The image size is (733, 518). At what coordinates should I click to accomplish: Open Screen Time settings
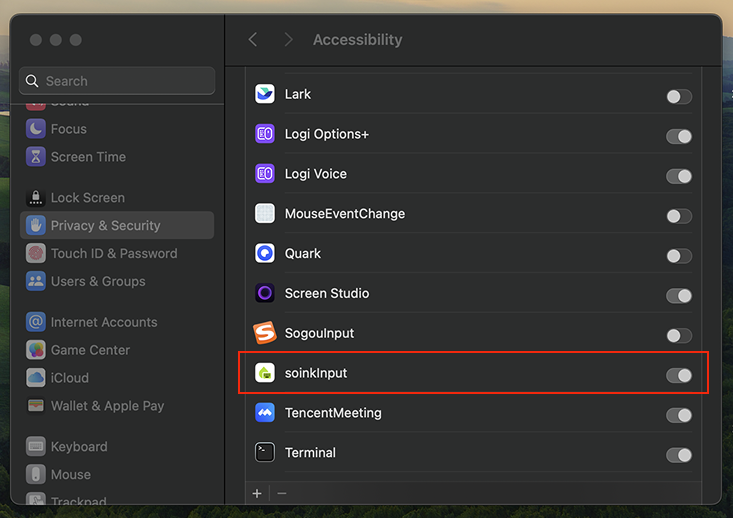tap(117, 157)
